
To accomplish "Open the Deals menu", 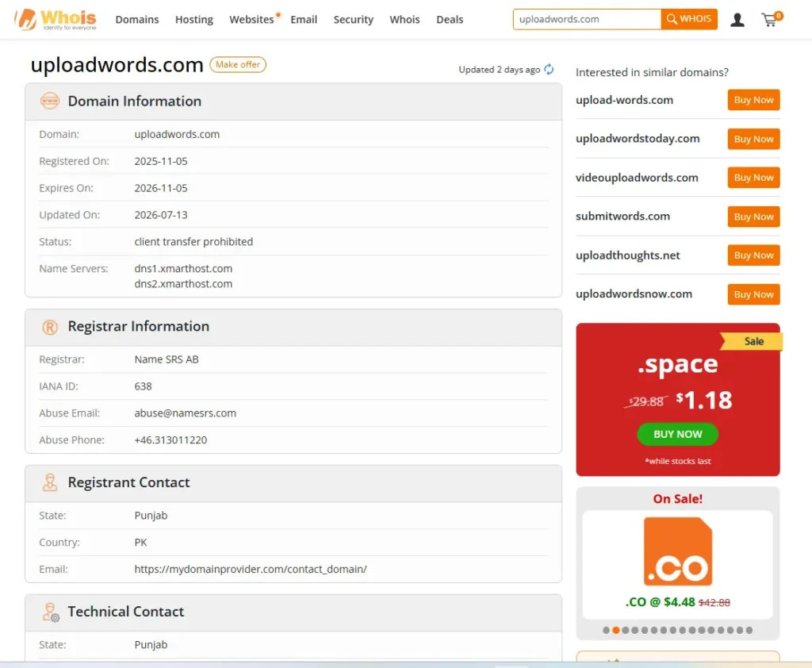I will pyautogui.click(x=450, y=20).
